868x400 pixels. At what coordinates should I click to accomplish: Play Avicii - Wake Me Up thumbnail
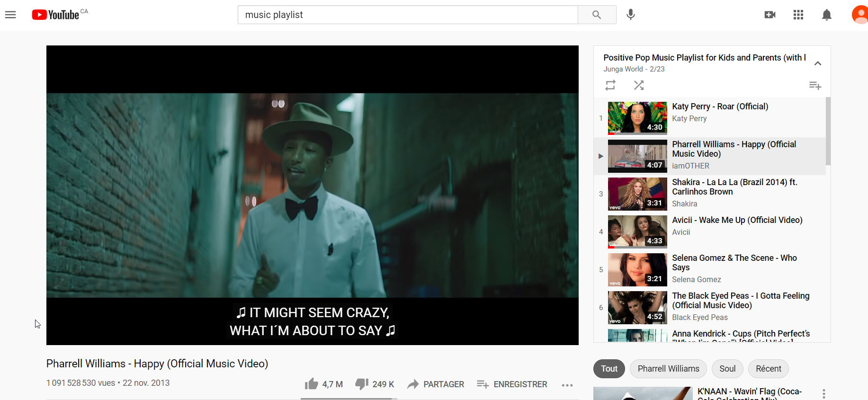pyautogui.click(x=637, y=232)
